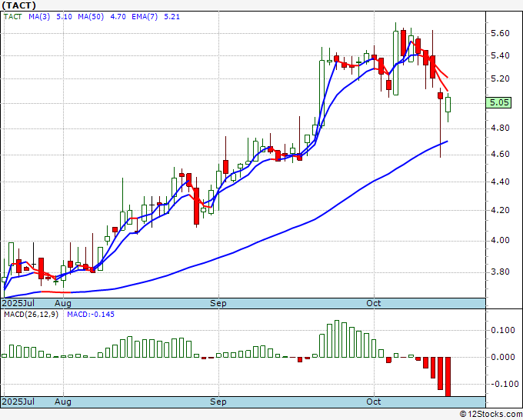Click the MACD(26,12,9) indicator label

tap(31, 315)
